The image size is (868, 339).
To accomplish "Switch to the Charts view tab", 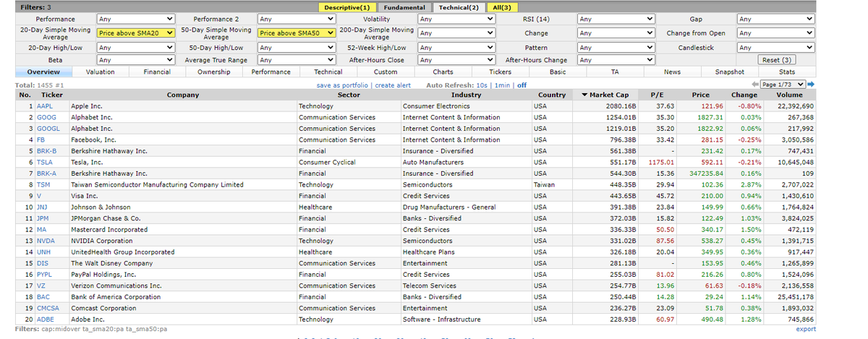I will click(443, 72).
